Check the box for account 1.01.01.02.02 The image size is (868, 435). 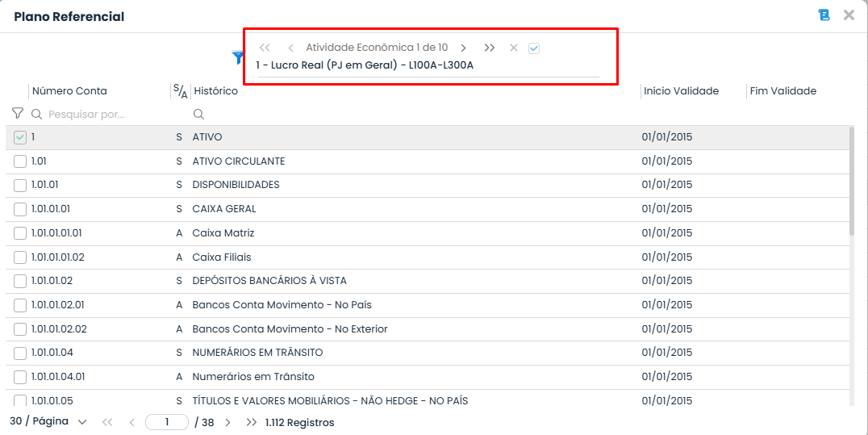20,329
